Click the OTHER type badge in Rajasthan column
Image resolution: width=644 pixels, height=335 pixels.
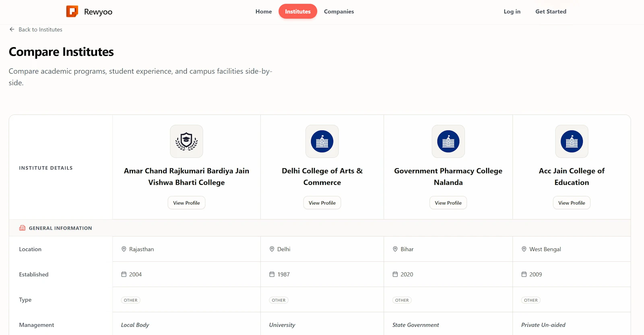click(x=131, y=300)
